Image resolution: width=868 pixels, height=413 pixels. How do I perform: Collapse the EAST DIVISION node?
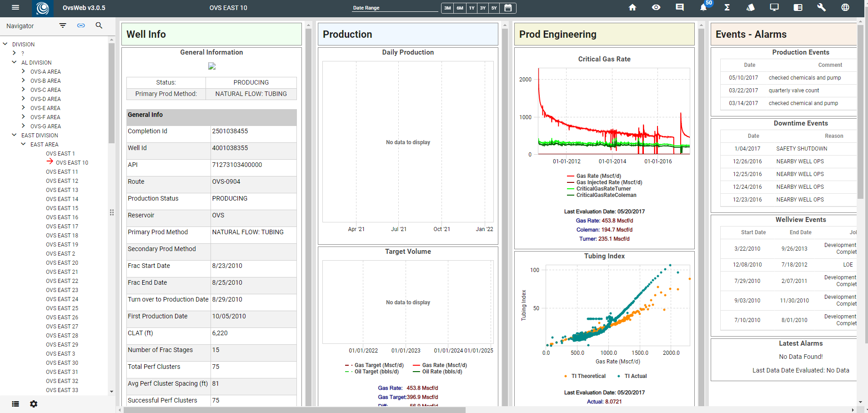(x=15, y=135)
